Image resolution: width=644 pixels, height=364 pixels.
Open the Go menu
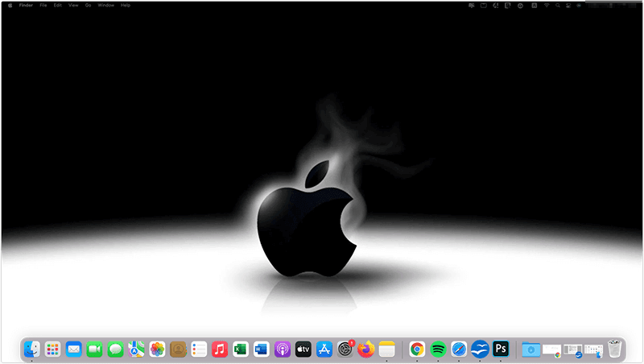(88, 5)
